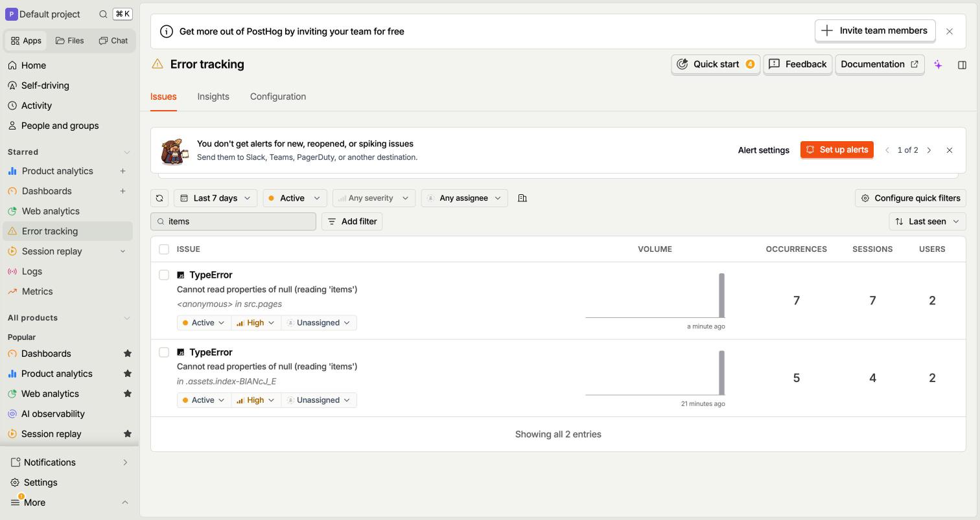Screen dimensions: 980x520
Task: Unstar Web analytics in Popular list
Action: (128, 394)
